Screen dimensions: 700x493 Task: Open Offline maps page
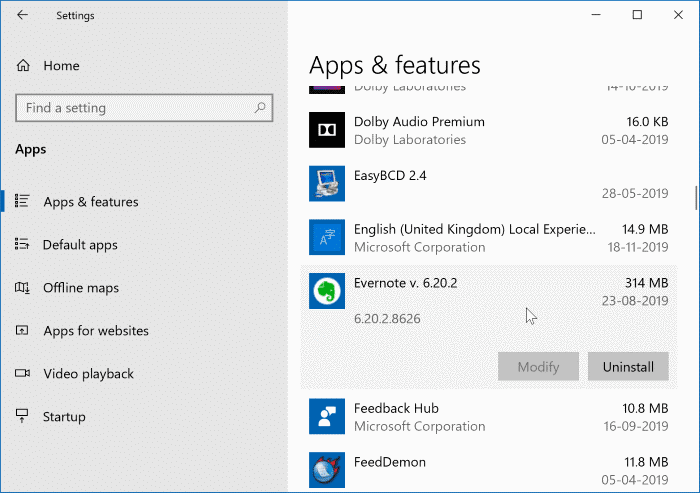pos(81,288)
